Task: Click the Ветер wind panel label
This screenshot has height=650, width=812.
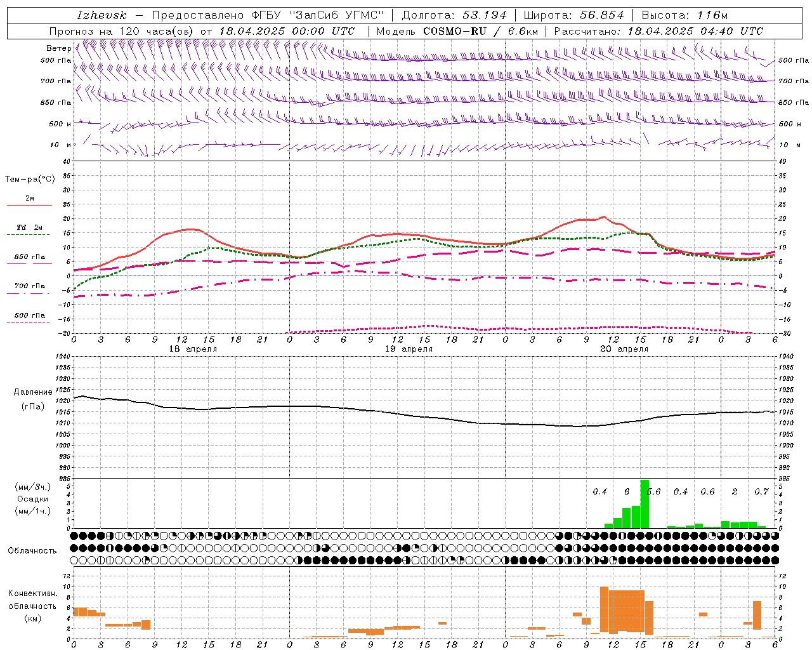Action: pos(59,48)
